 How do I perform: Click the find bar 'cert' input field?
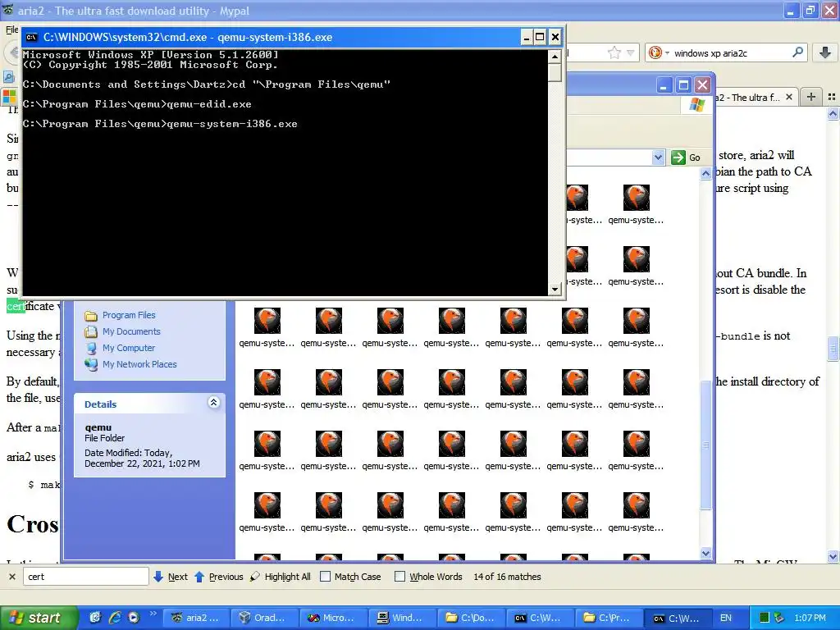pos(85,577)
